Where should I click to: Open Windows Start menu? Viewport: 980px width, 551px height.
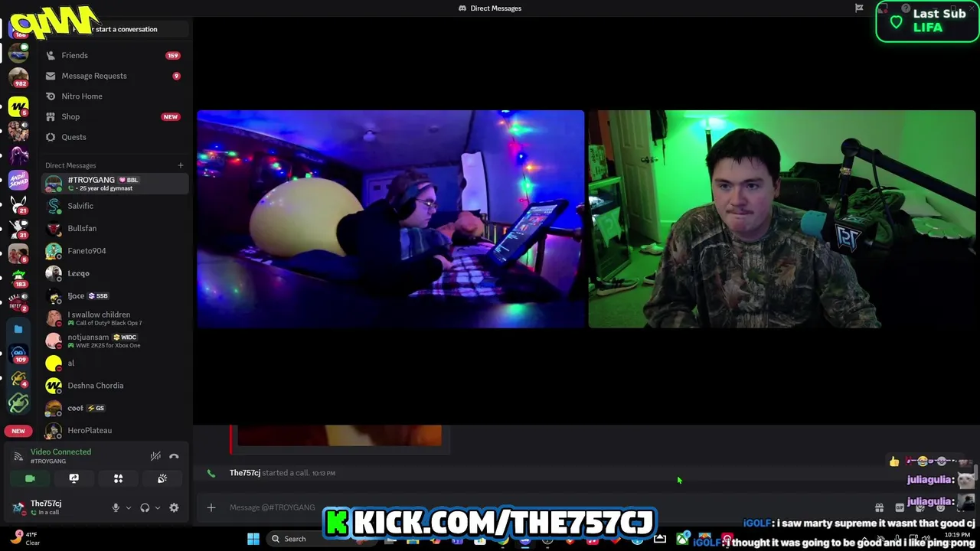[253, 539]
